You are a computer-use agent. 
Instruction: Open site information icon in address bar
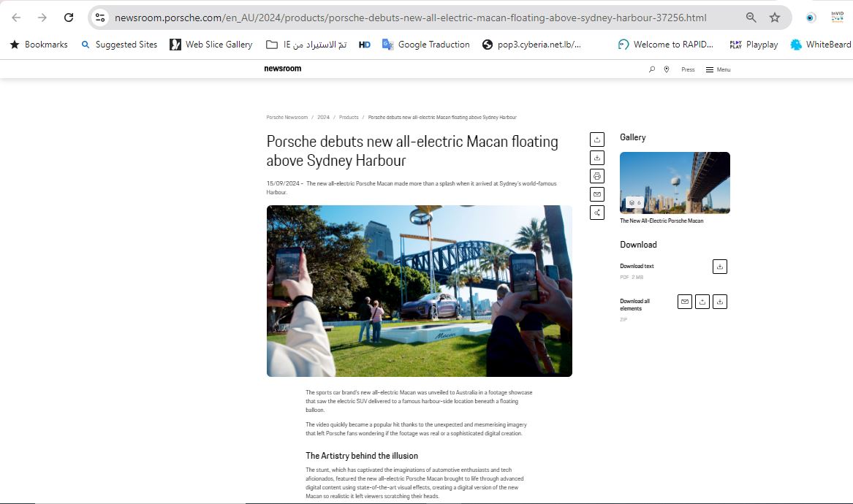tap(100, 18)
